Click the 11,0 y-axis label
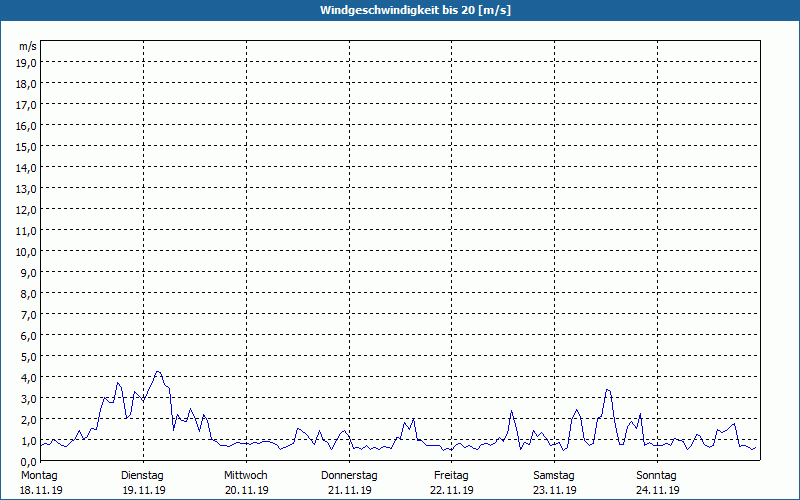The image size is (800, 500). click(27, 231)
